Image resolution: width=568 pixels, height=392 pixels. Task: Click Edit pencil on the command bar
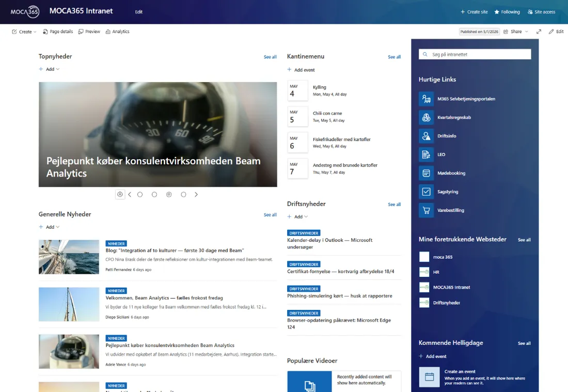click(556, 32)
